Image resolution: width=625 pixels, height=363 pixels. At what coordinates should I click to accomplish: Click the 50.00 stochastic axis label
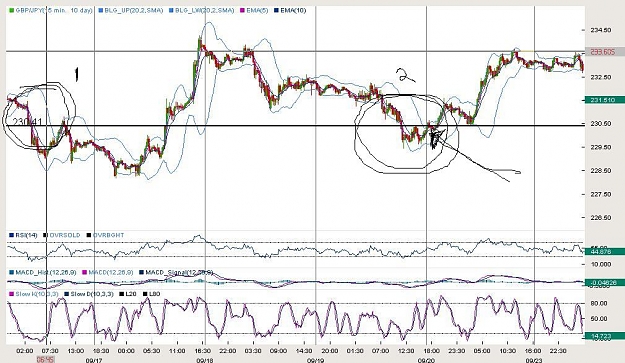(x=599, y=319)
